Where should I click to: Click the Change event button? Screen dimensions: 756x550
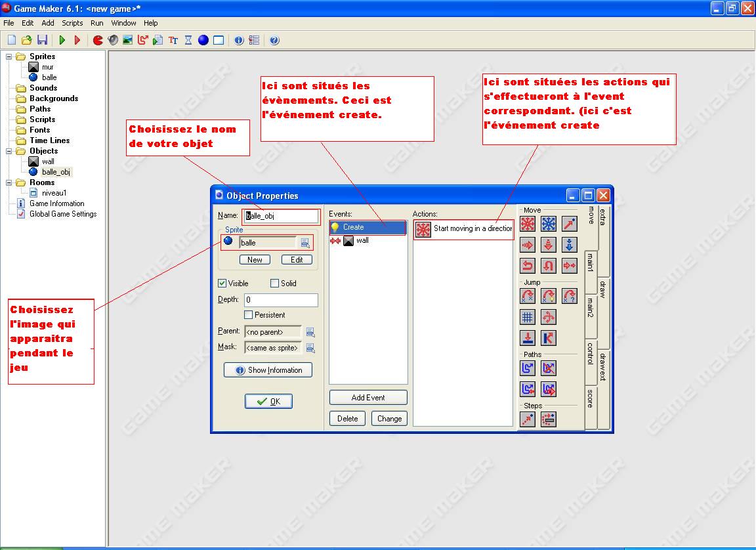[390, 419]
